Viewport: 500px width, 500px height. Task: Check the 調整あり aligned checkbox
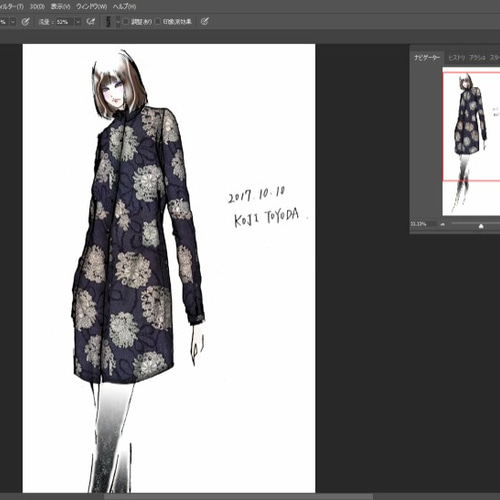click(126, 22)
